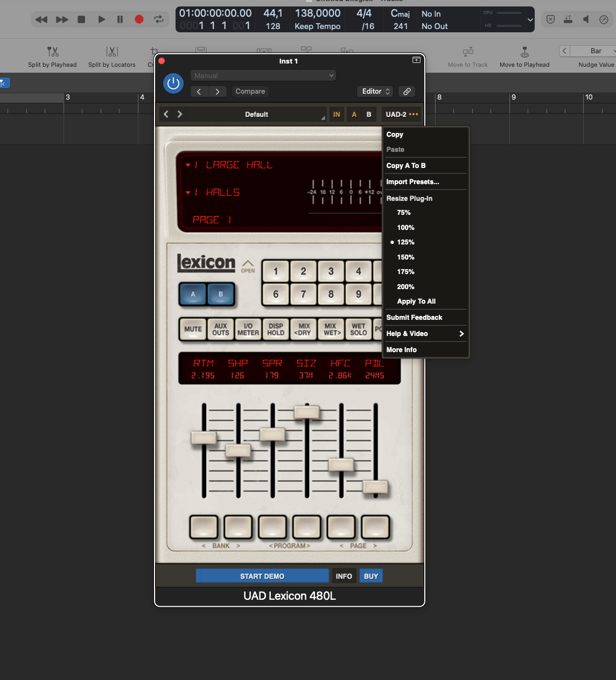Choose Submit Feedback menu item
The image size is (616, 680).
click(x=425, y=318)
